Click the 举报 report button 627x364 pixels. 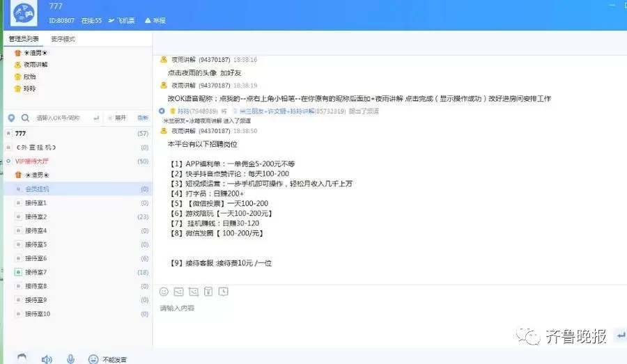click(155, 21)
